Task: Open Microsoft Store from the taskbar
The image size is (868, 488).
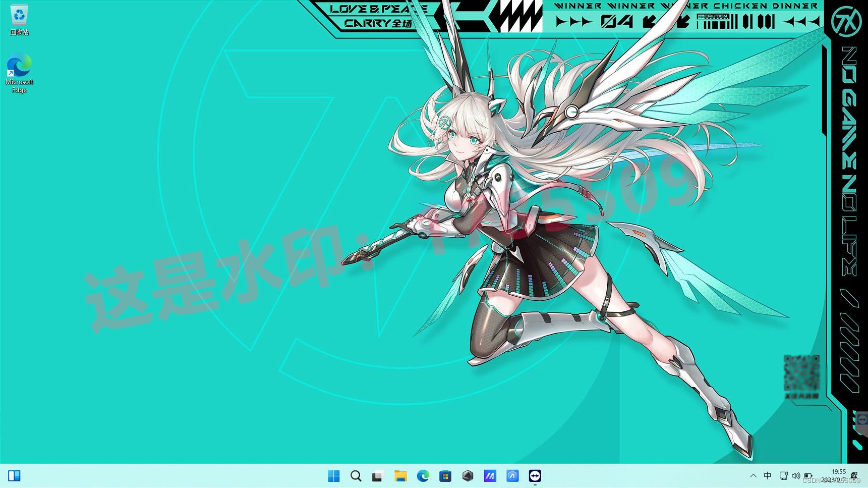Action: click(x=445, y=476)
